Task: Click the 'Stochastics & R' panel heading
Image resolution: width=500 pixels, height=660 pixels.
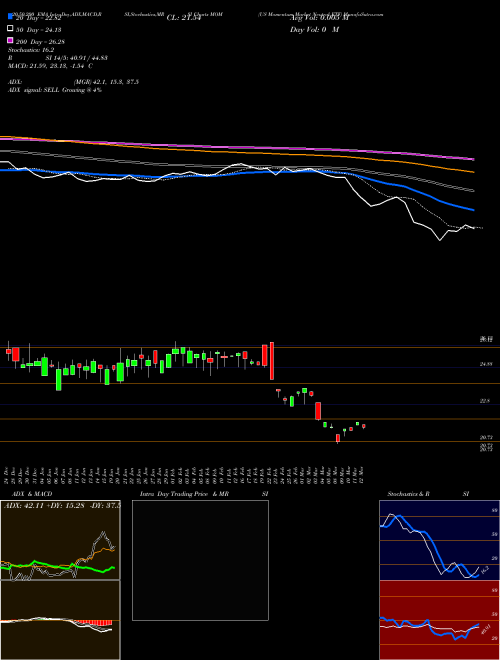Action: click(408, 494)
